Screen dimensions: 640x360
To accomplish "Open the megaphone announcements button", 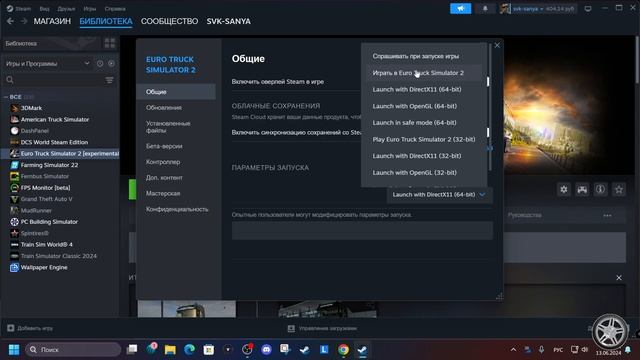I will pyautogui.click(x=460, y=9).
